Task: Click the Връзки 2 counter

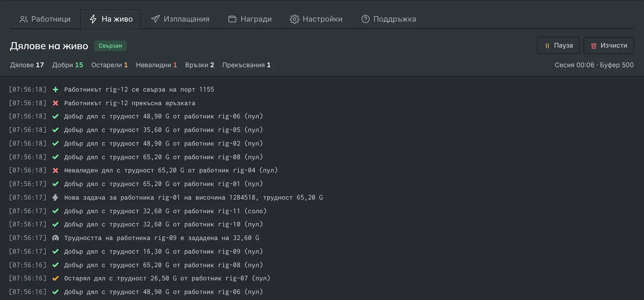Action: coord(200,65)
